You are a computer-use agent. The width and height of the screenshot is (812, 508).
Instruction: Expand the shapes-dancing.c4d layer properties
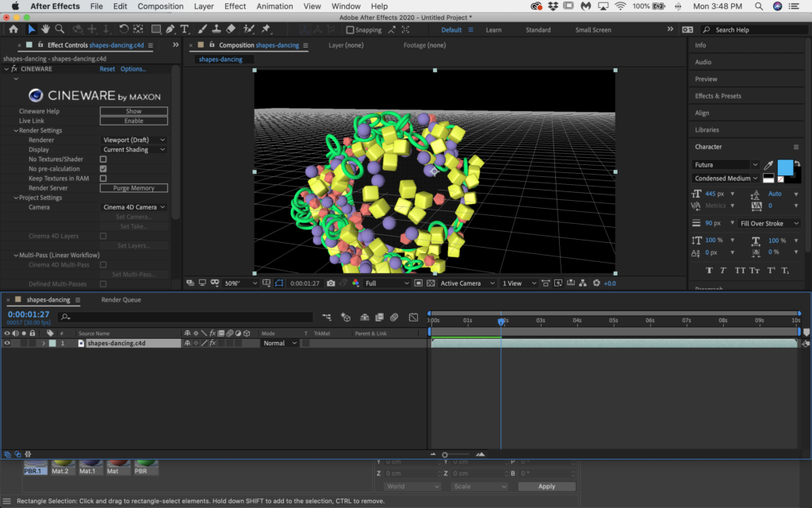pyautogui.click(x=43, y=344)
